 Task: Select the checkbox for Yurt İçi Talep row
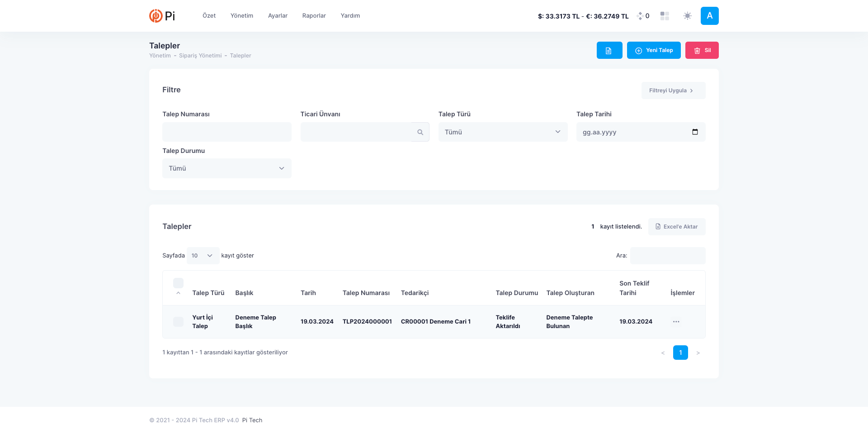click(178, 322)
